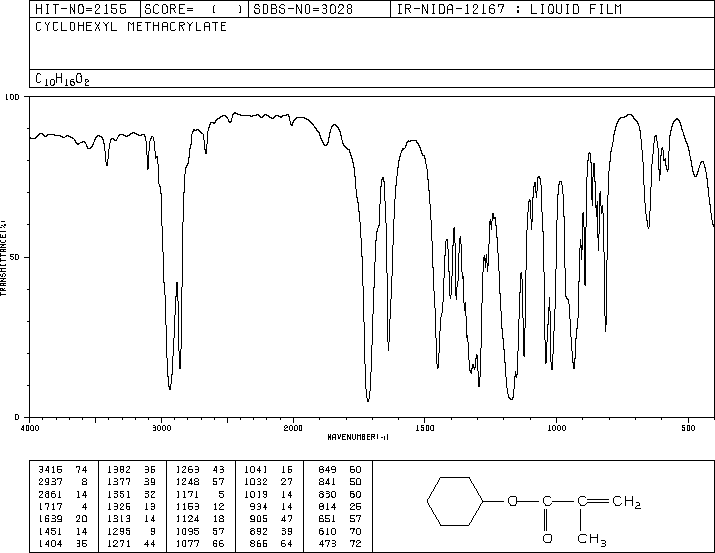Click the CH2 group in the structure
715x553 pixels.
[627, 502]
